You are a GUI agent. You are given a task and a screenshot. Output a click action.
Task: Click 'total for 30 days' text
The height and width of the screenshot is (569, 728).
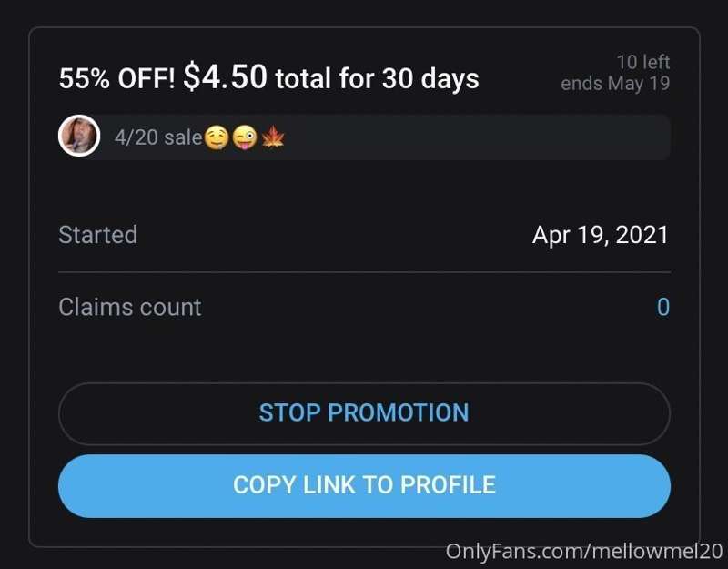(377, 78)
